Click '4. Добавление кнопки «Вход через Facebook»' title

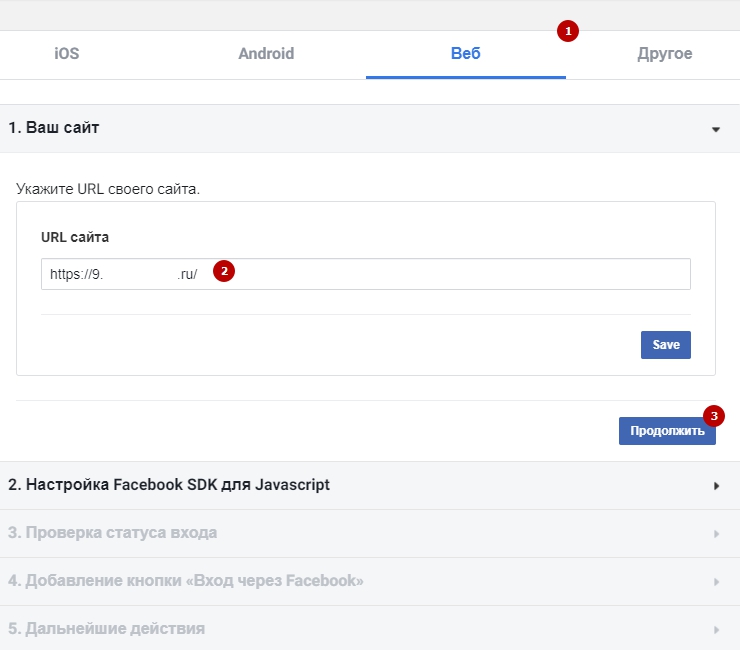click(185, 581)
